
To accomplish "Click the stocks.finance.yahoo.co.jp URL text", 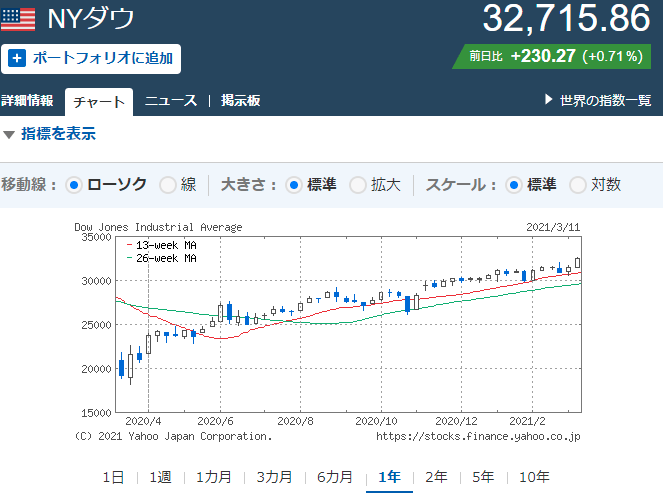I will point(478,436).
